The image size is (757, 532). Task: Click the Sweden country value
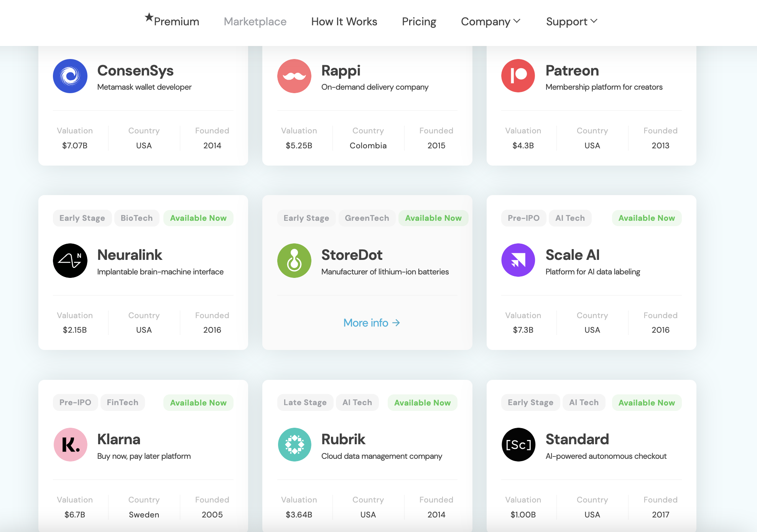[144, 515]
